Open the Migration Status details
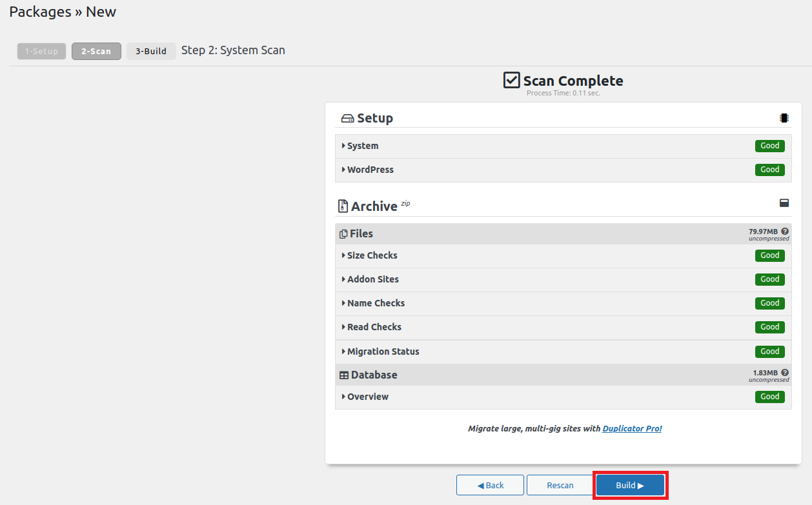Image resolution: width=812 pixels, height=505 pixels. point(383,352)
